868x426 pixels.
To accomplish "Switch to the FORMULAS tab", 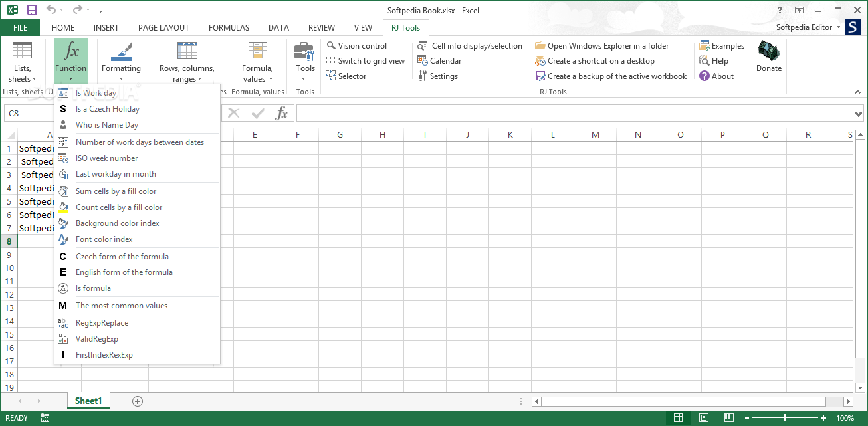I will pos(229,28).
